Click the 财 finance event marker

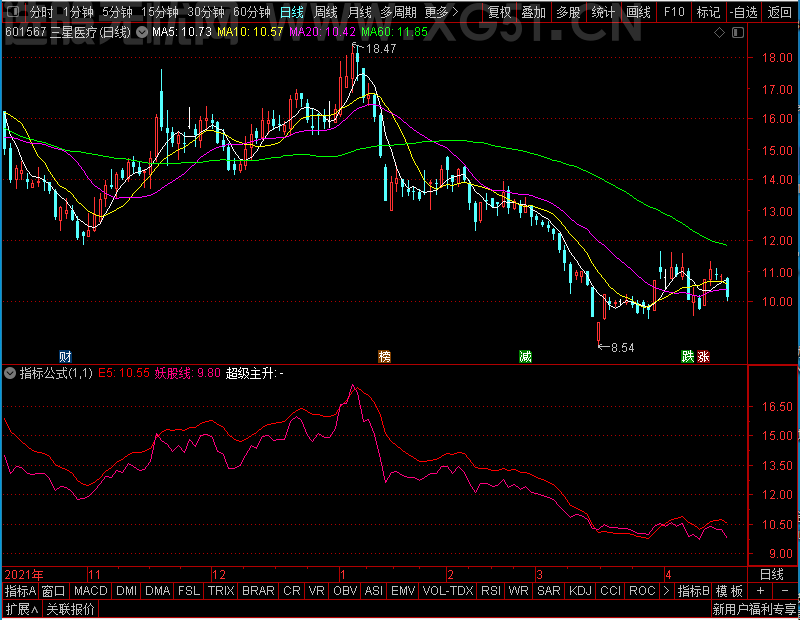click(x=65, y=356)
